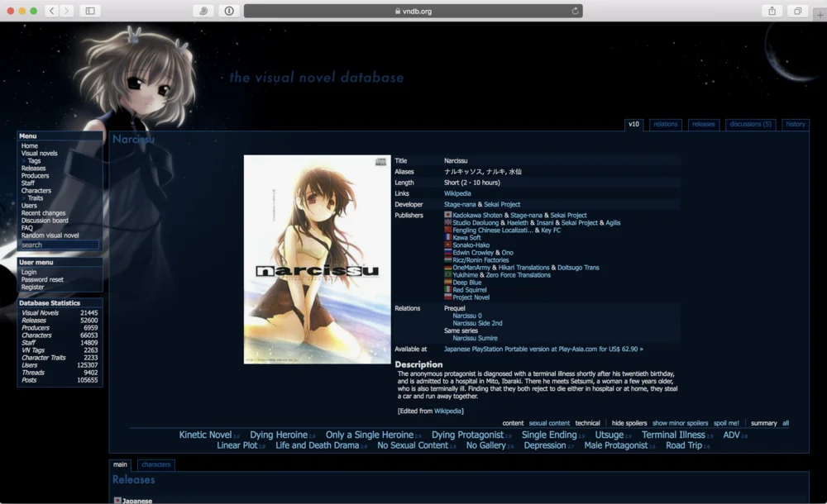This screenshot has height=504, width=827.
Task: Open Red Squirrel publisher link
Action: (x=470, y=289)
